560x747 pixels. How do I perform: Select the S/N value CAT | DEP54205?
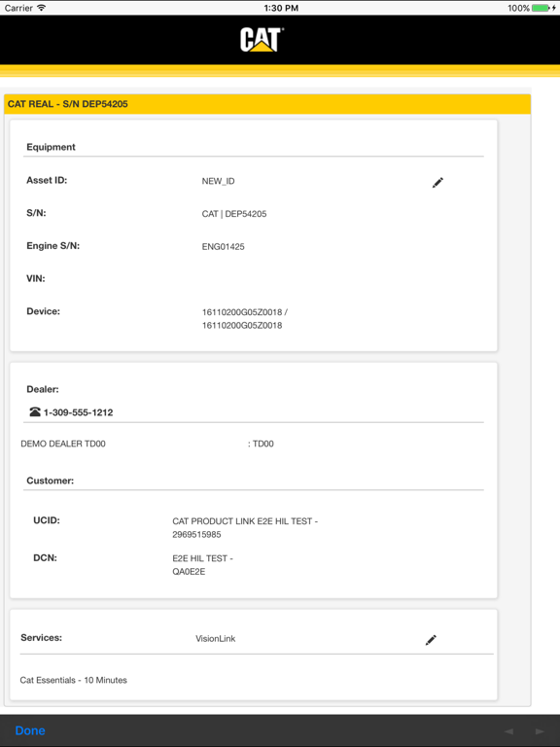pyautogui.click(x=233, y=214)
